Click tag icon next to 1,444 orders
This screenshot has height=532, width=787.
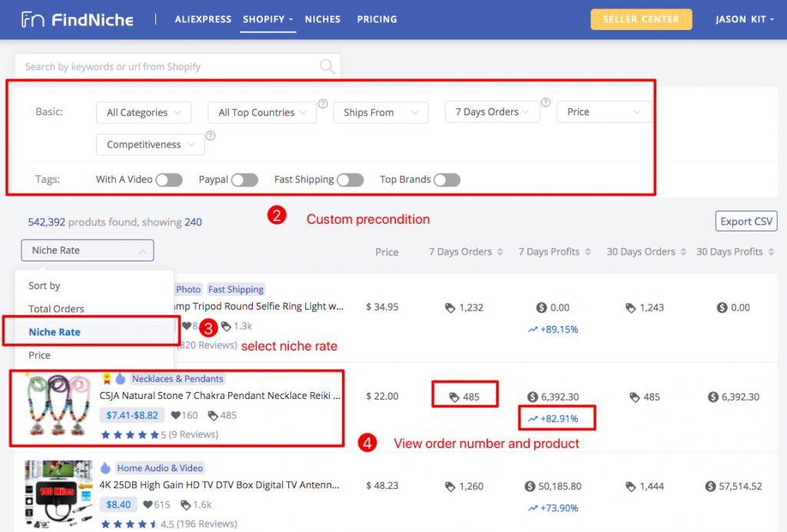(631, 487)
